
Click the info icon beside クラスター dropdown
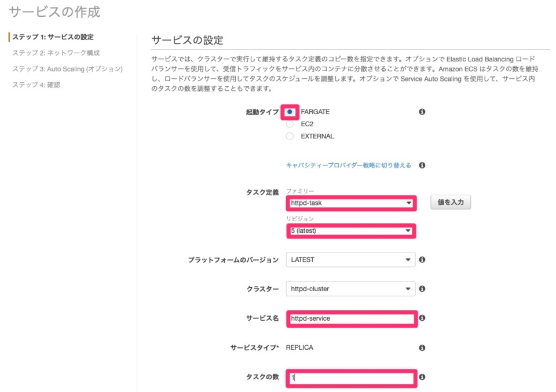(422, 289)
